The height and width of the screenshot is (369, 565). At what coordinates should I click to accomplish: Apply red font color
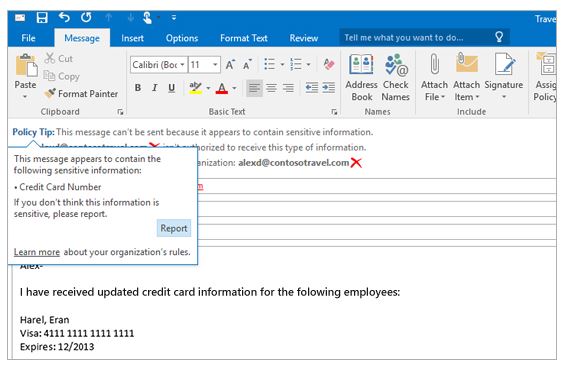click(x=222, y=88)
